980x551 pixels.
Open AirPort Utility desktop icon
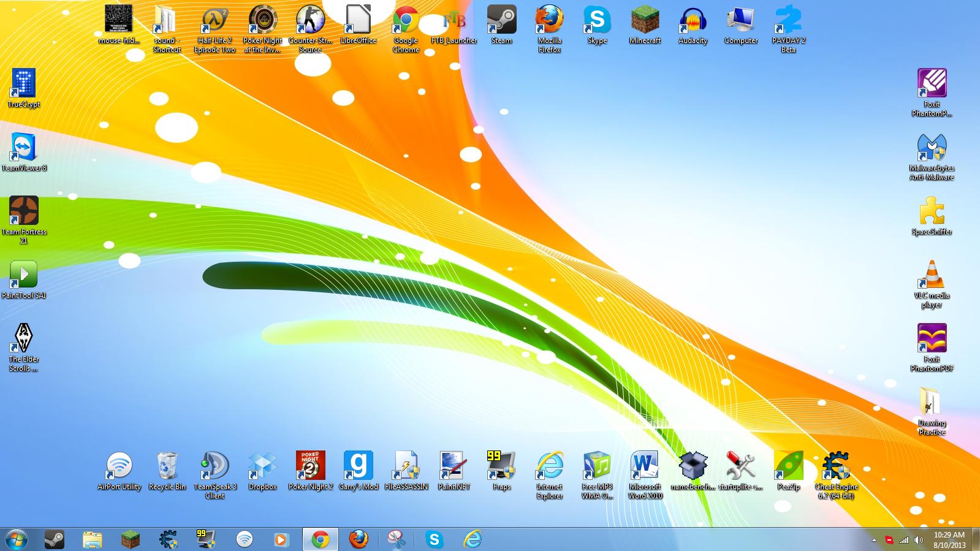[x=119, y=471]
